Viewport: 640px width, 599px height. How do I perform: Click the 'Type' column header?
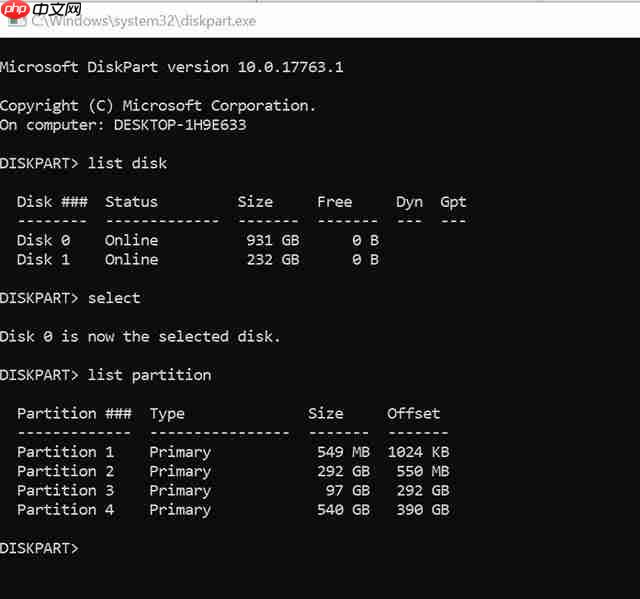click(x=167, y=414)
